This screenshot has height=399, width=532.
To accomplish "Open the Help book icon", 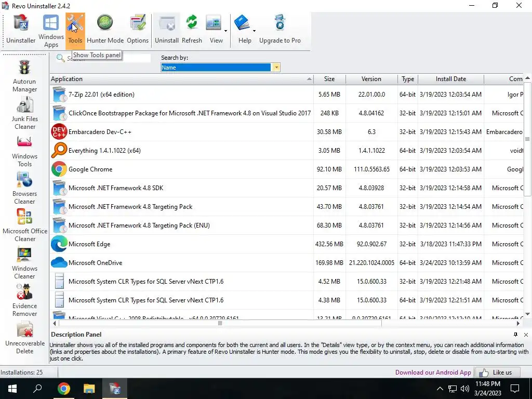I will point(242,24).
